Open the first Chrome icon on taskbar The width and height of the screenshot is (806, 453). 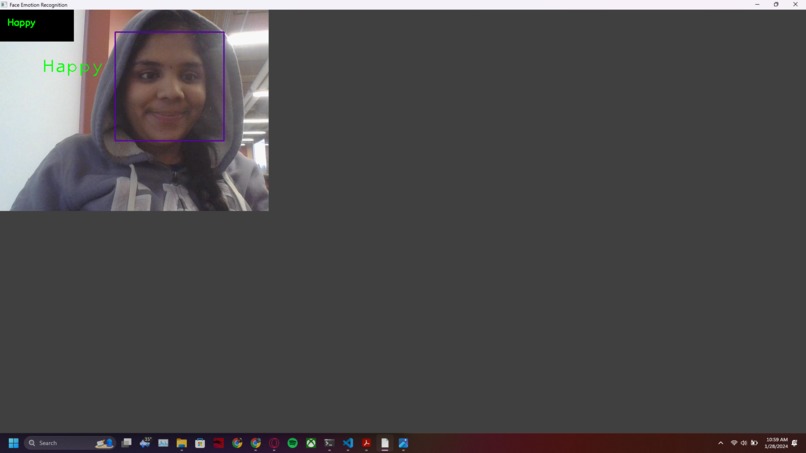click(237, 443)
